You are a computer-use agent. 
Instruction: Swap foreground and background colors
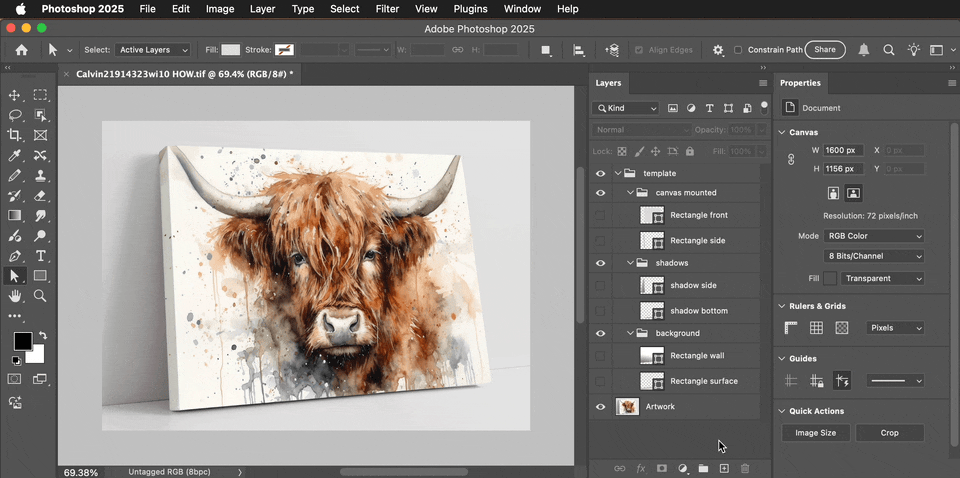[x=43, y=335]
